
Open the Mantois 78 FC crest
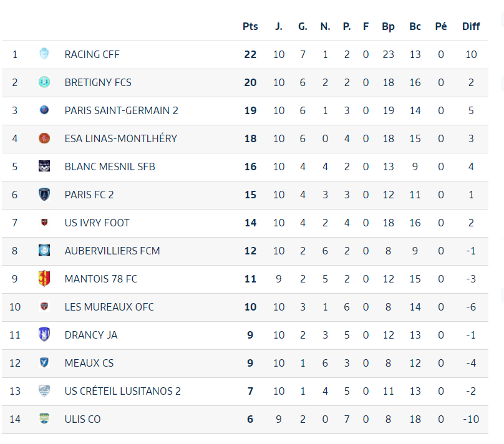(x=44, y=278)
